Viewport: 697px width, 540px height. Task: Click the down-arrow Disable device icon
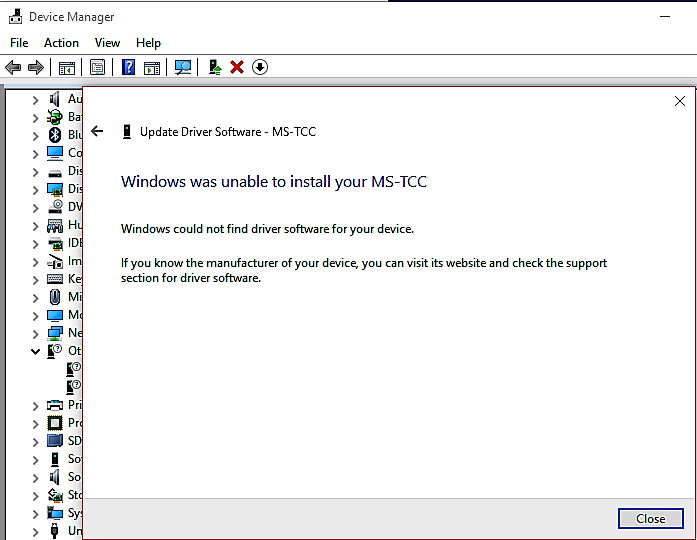260,68
